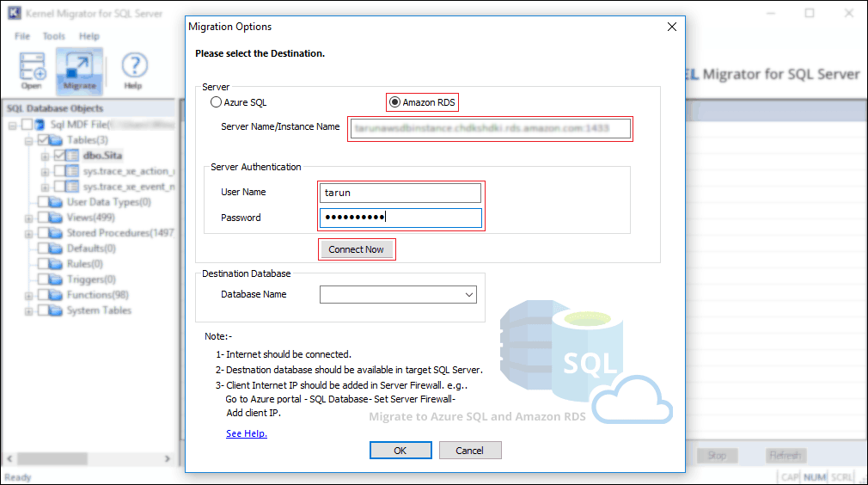Click the scroll right arrow of tree panel
Screen dimensions: 868x485
tap(168, 459)
